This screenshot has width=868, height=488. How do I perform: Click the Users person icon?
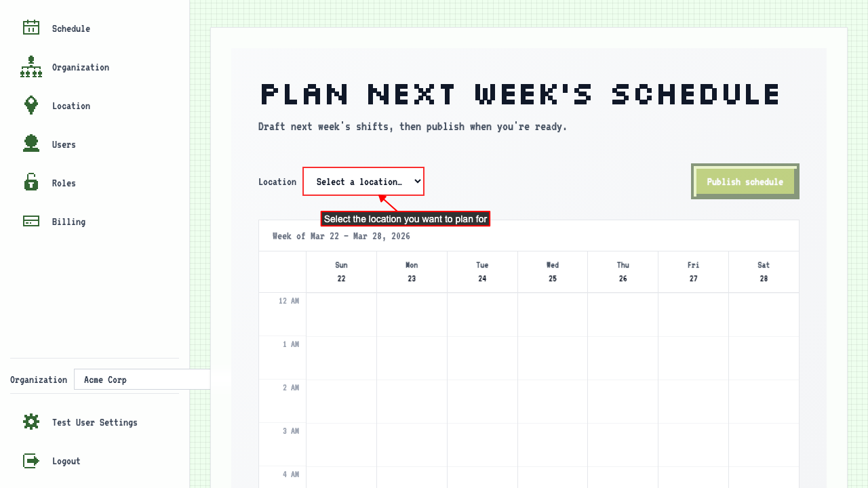pos(31,144)
